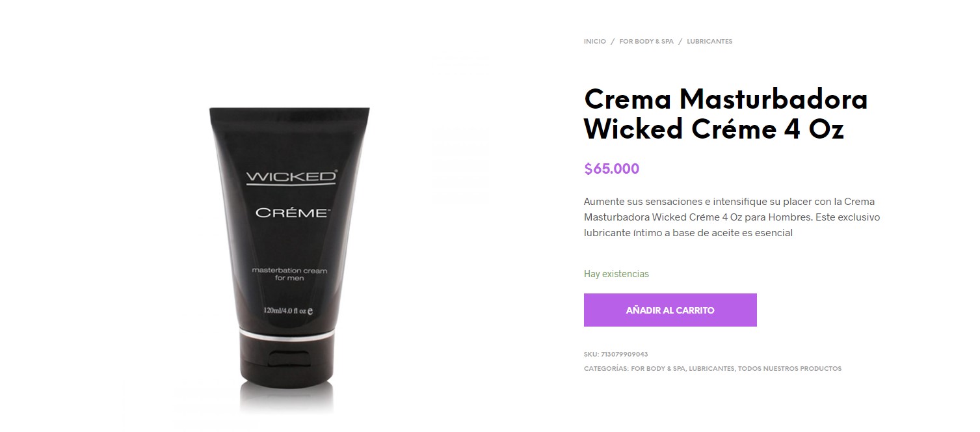Select the LUBRICANTES breadcrumb link
Viewport: 980px width, 432px height.
pyautogui.click(x=709, y=41)
